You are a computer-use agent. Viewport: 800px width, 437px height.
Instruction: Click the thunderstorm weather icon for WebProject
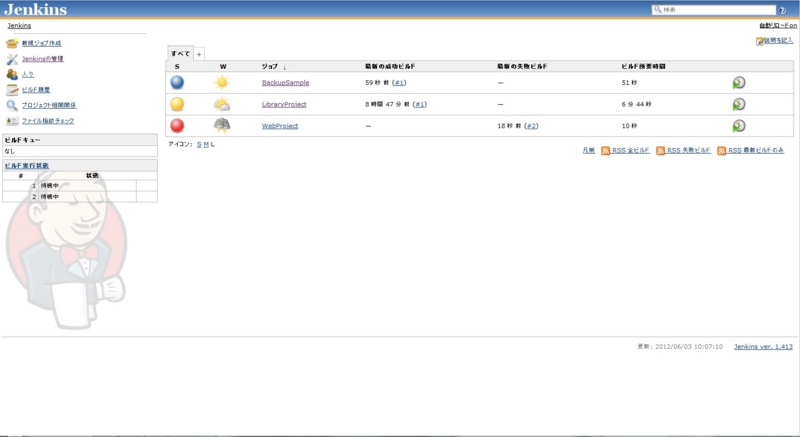click(222, 125)
